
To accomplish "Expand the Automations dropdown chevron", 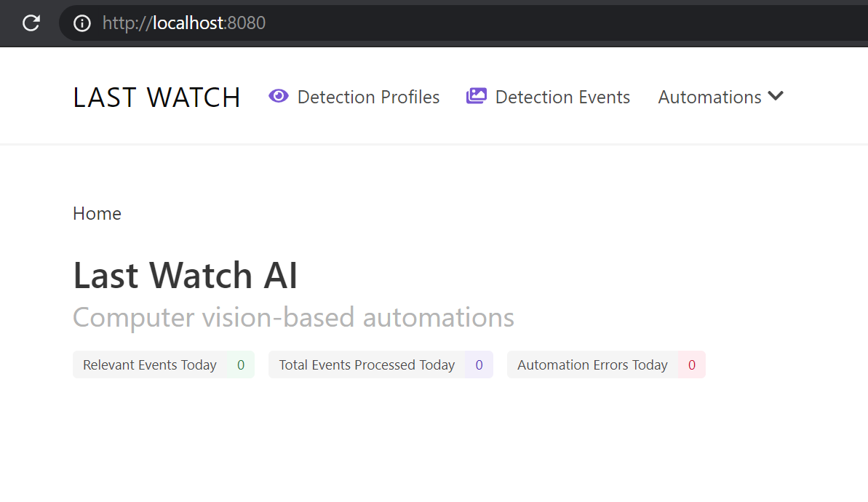I will pyautogui.click(x=776, y=96).
